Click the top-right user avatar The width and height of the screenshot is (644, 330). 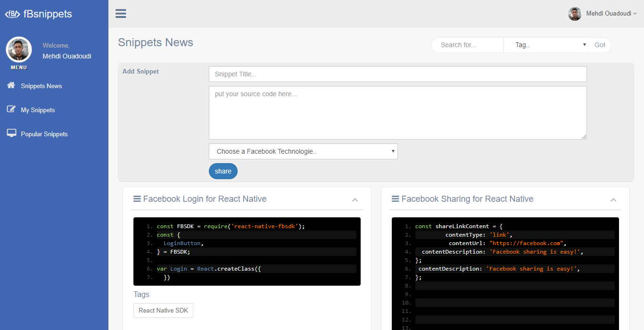coord(575,14)
